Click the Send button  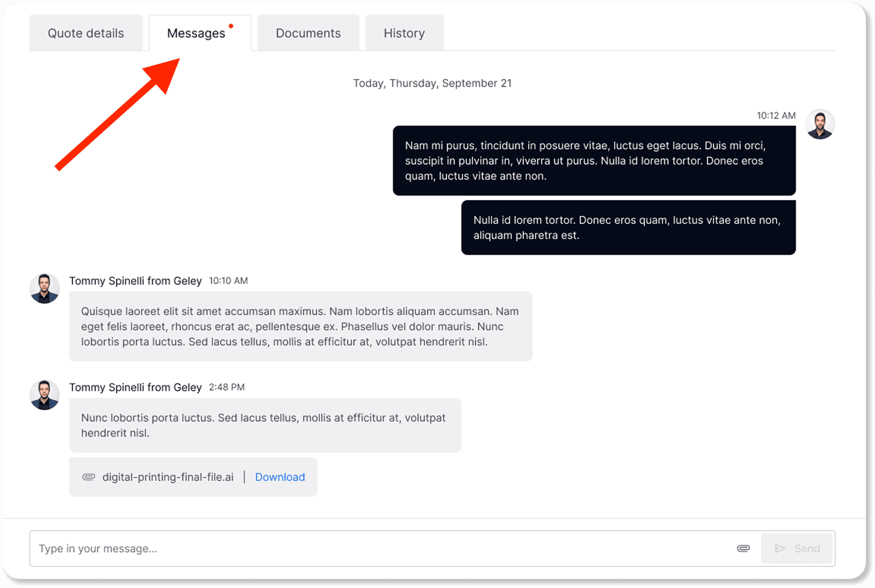click(796, 548)
